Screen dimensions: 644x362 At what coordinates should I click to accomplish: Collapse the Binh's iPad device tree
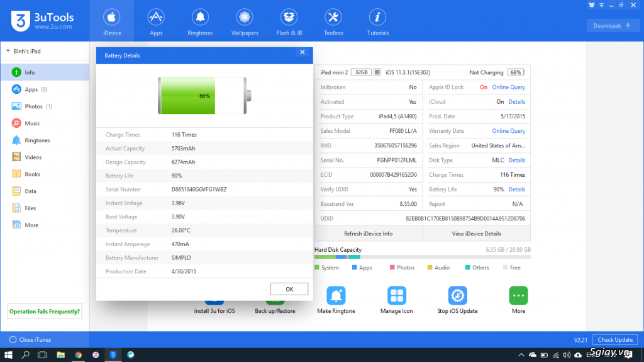[x=8, y=51]
